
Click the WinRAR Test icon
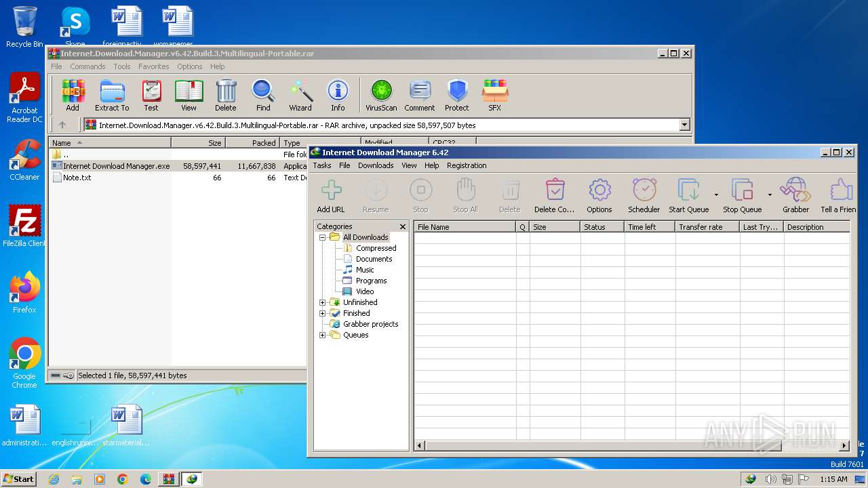tap(151, 96)
